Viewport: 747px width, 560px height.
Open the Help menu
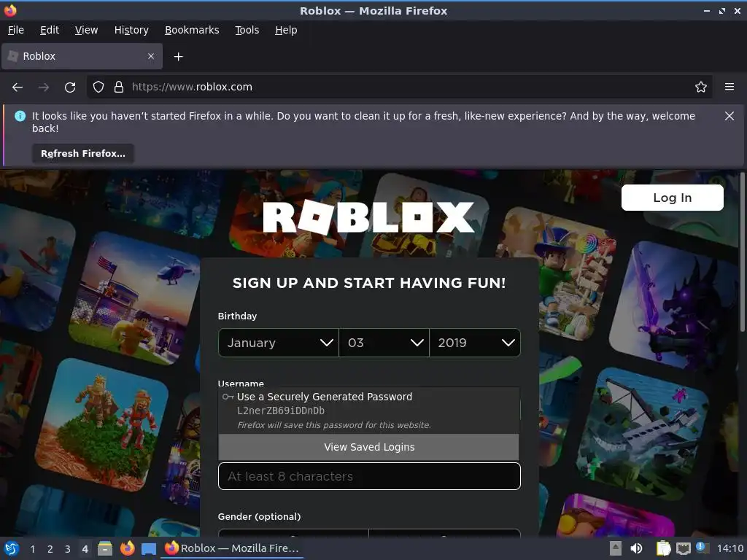click(x=286, y=30)
